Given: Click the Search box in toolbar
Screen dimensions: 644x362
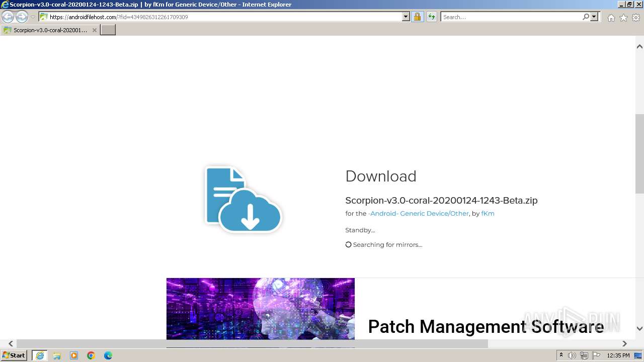Looking at the screenshot, I should (x=511, y=17).
